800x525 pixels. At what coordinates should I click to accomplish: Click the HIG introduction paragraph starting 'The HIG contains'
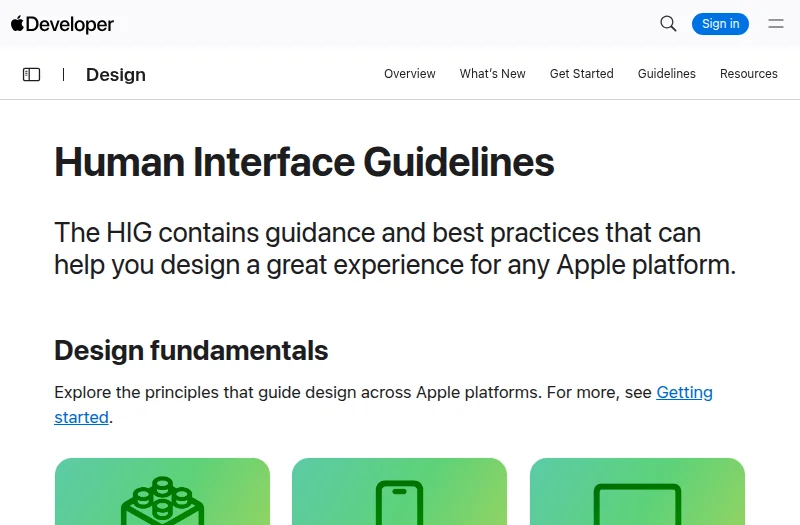tap(395, 249)
